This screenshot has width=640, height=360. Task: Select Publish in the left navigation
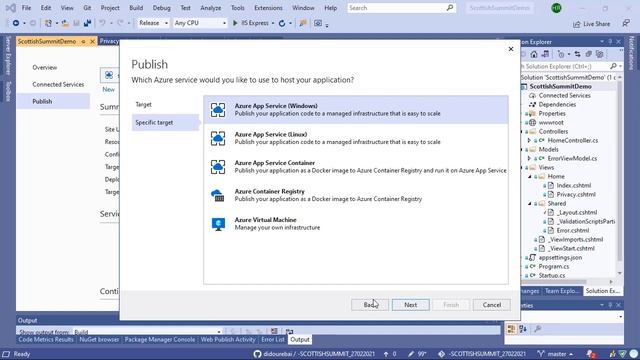53,101
